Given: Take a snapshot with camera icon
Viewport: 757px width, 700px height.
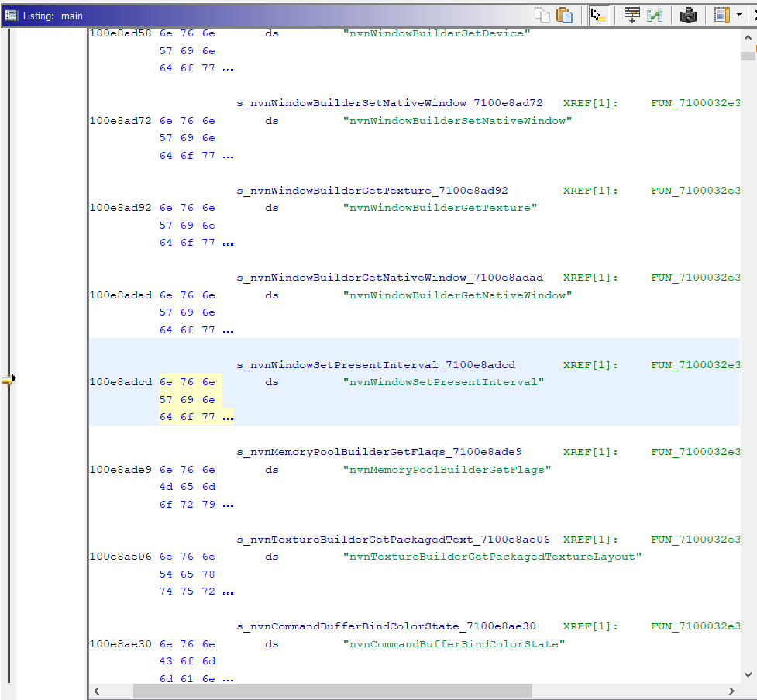Looking at the screenshot, I should point(688,16).
